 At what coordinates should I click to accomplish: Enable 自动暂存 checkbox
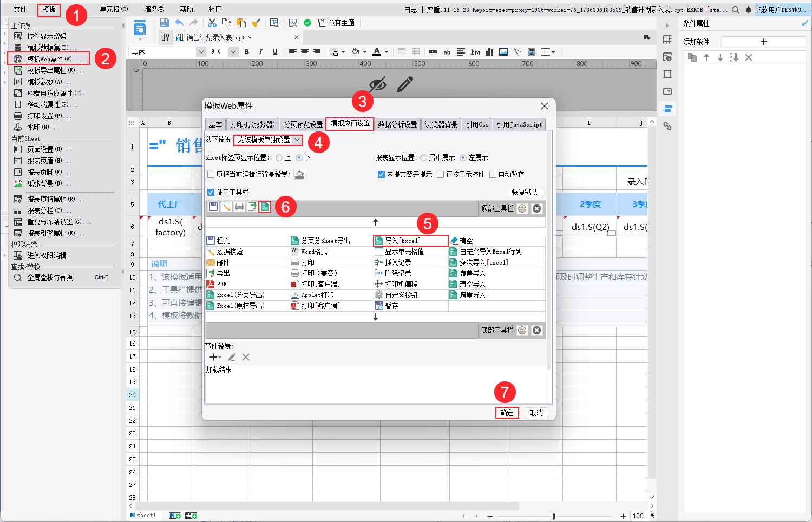click(x=493, y=174)
